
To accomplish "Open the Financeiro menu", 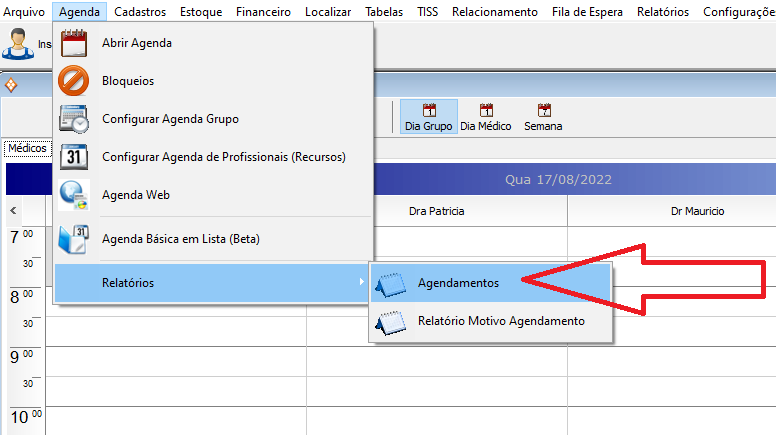I will 263,12.
